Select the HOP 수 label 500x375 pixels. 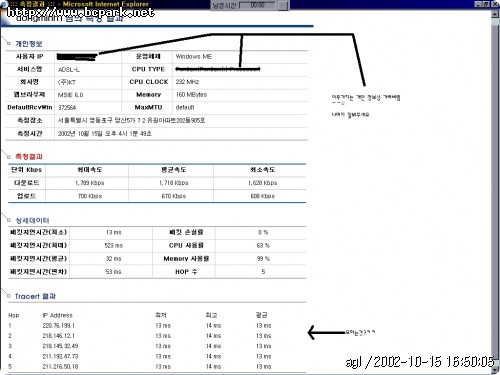(x=186, y=272)
